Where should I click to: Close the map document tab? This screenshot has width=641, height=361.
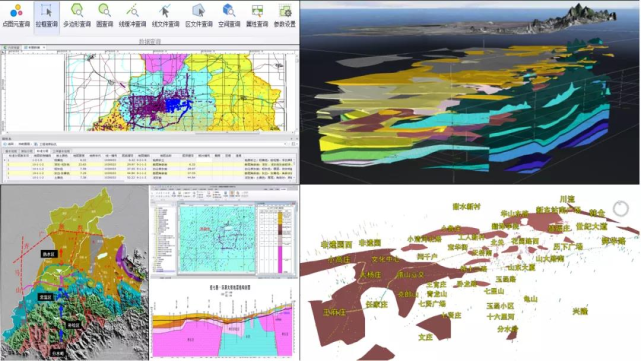point(44,47)
